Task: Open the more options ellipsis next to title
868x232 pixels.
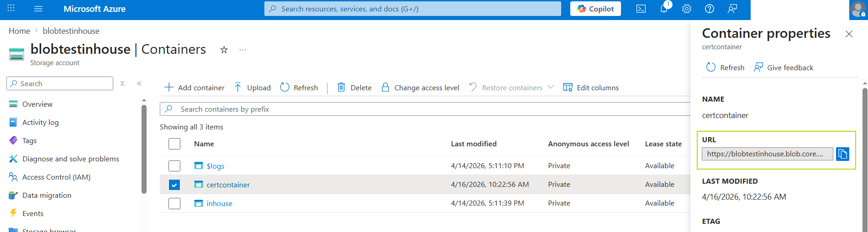Action: click(x=242, y=50)
